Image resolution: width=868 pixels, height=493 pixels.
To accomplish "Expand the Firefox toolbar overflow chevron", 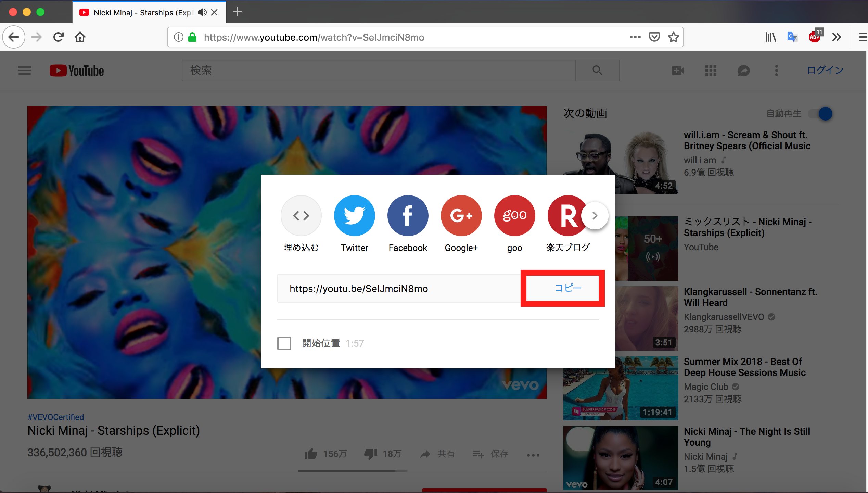I will (837, 37).
